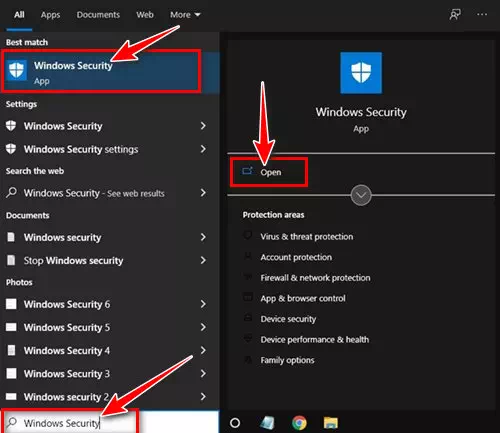This screenshot has width=500, height=433.
Task: Click the Windows Security shield icon in Best match
Action: (x=17, y=70)
